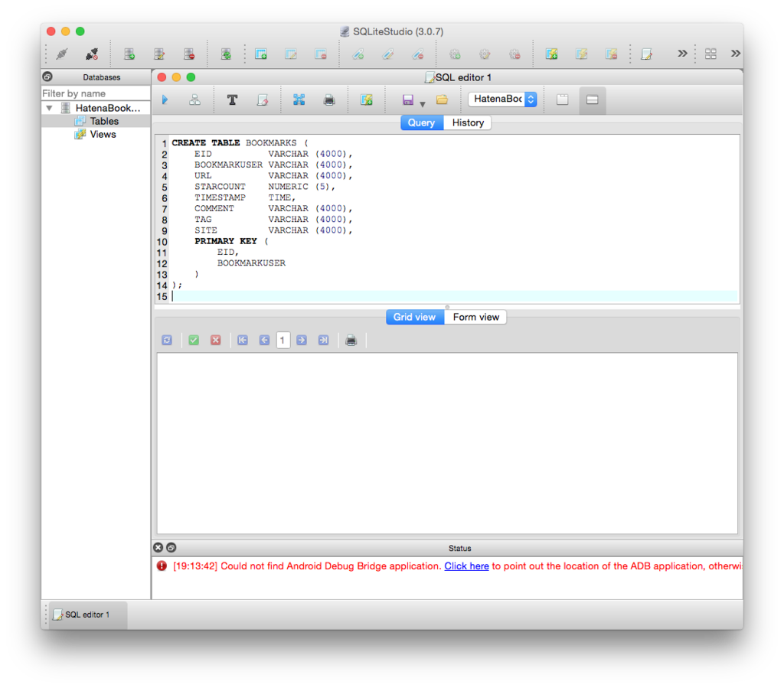The image size is (784, 688).
Task: Click the Edit table icon
Action: pyautogui.click(x=291, y=54)
